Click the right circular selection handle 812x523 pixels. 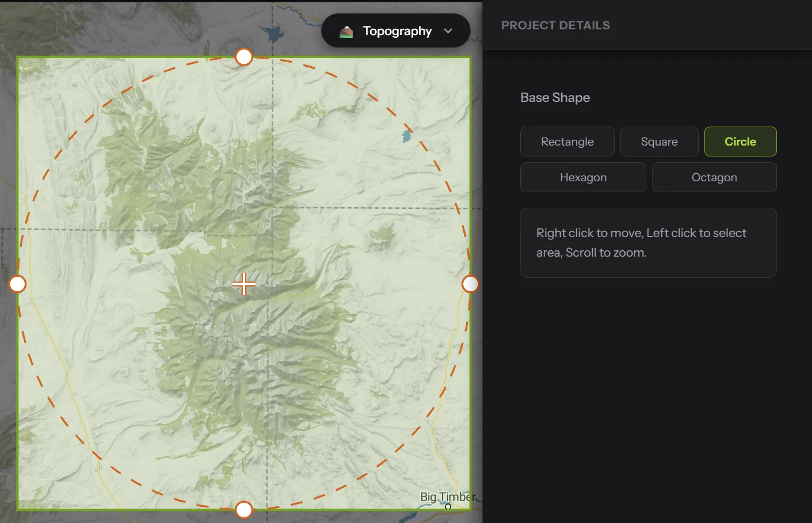(470, 284)
